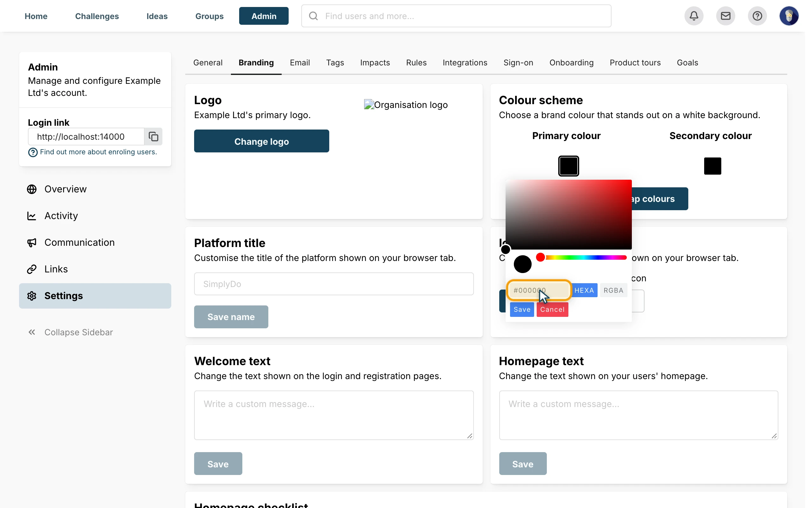Click the Welcome text message box
Image resolution: width=812 pixels, height=508 pixels.
coord(334,415)
